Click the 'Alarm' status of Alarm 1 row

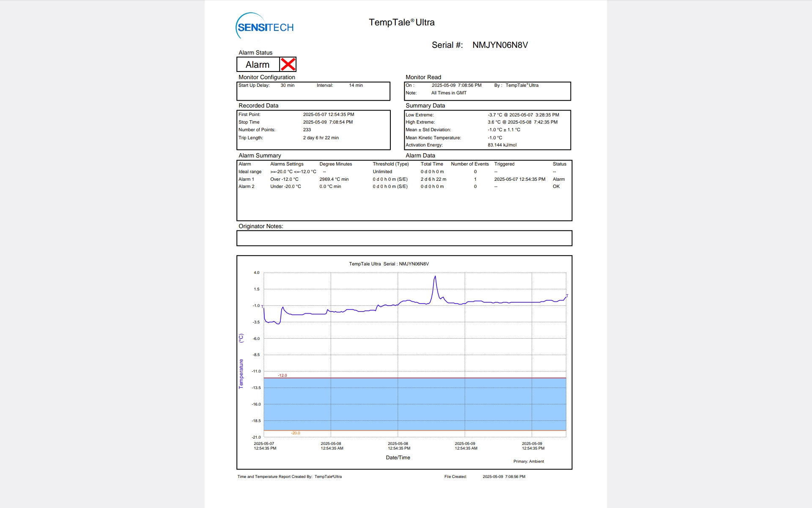coord(559,179)
